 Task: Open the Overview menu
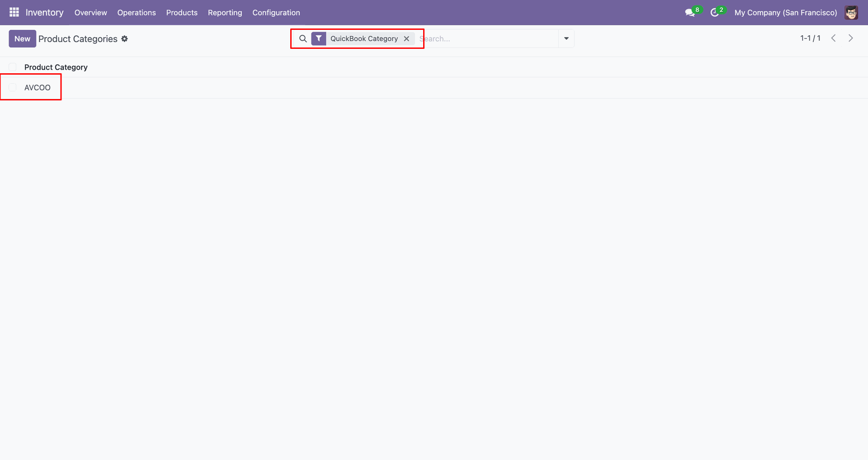91,13
